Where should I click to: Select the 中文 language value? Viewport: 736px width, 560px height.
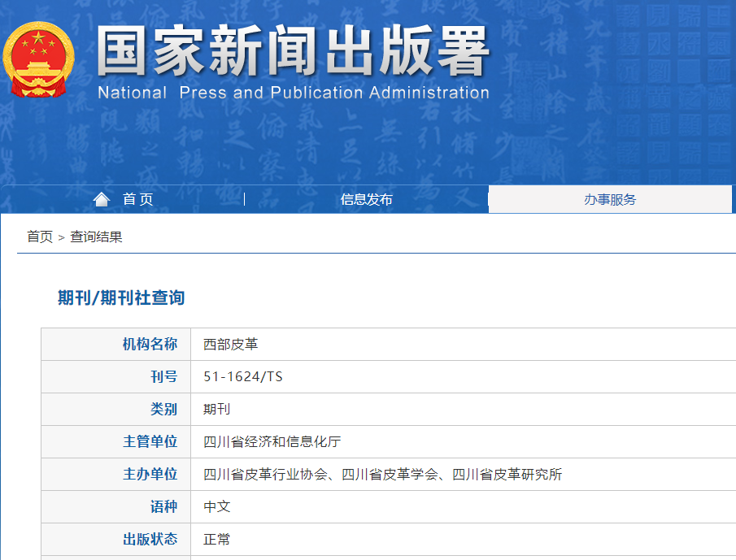point(216,506)
